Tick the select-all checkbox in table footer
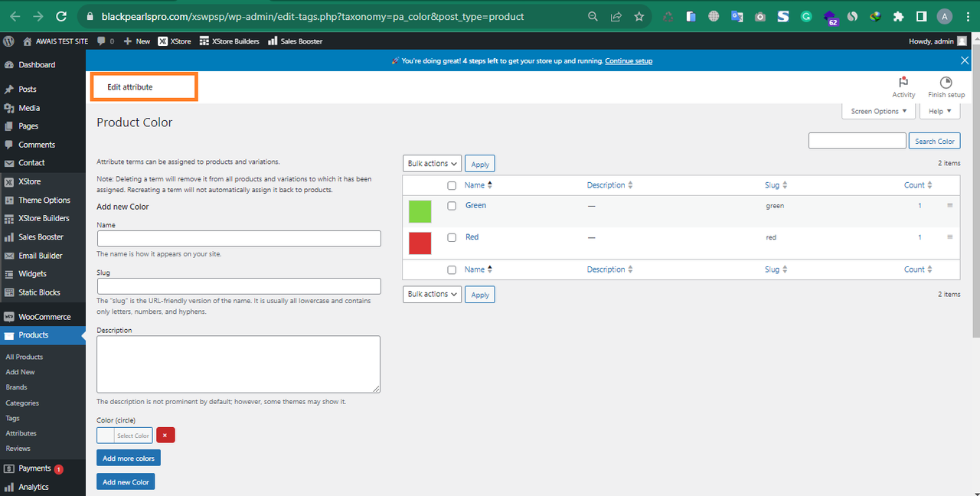980x496 pixels. (x=452, y=269)
